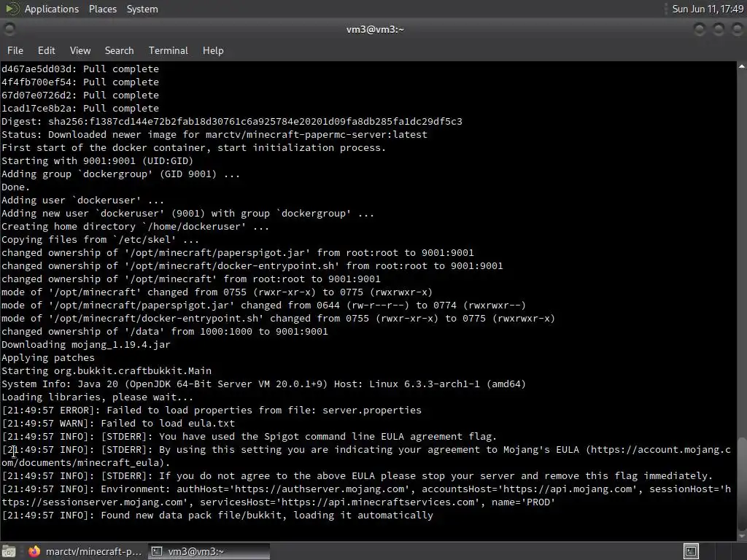The image size is (747, 560).
Task: Select the vm3@vm3:~ taskbar button
Action: (209, 551)
